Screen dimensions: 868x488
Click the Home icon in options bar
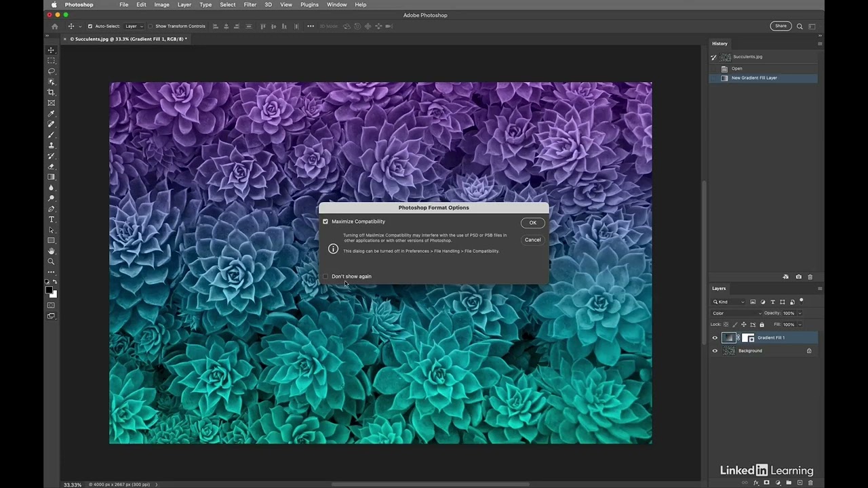pos(55,26)
